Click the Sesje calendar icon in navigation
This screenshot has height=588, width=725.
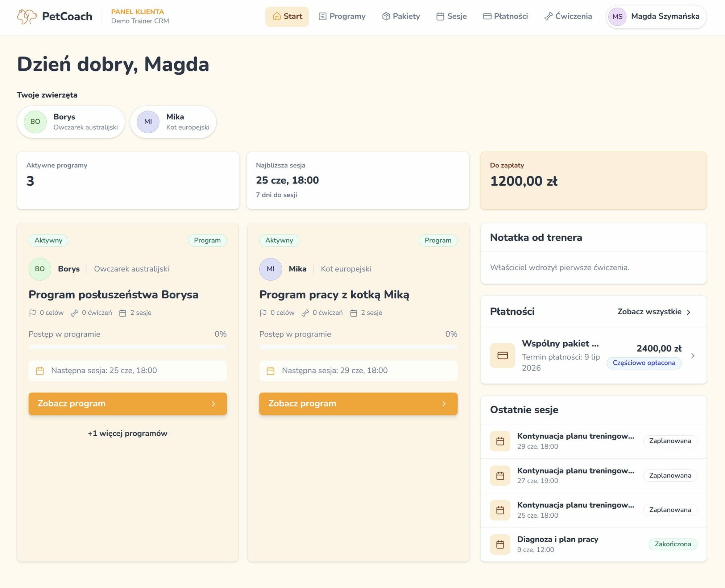[440, 16]
